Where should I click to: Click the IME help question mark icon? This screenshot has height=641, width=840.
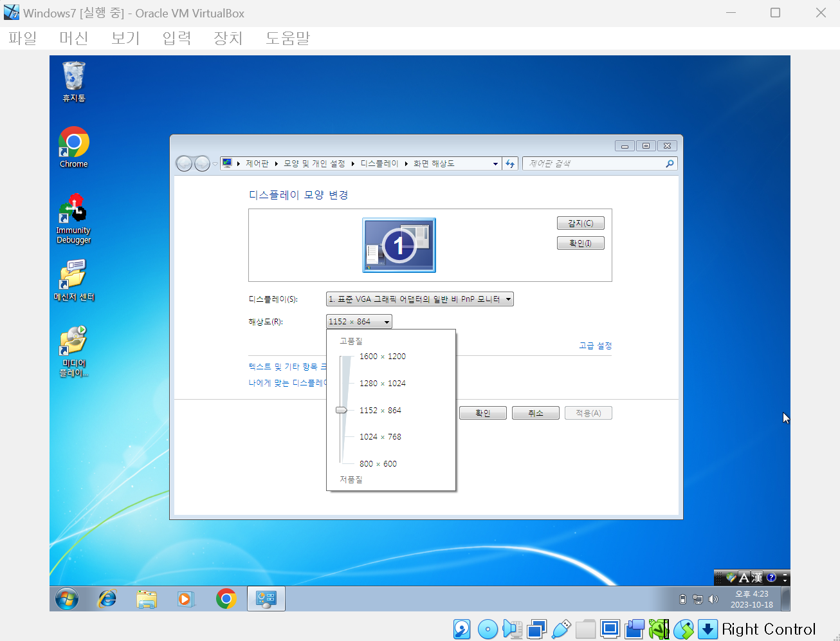pyautogui.click(x=772, y=577)
